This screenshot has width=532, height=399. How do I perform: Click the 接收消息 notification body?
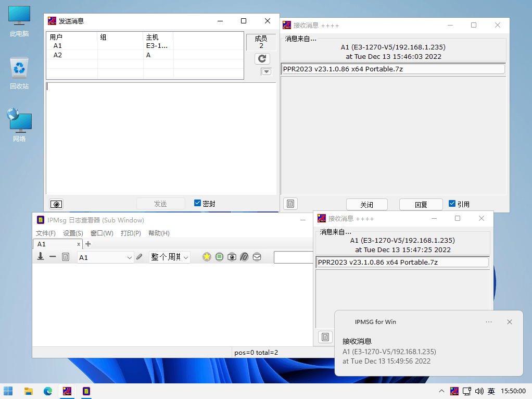(x=428, y=351)
